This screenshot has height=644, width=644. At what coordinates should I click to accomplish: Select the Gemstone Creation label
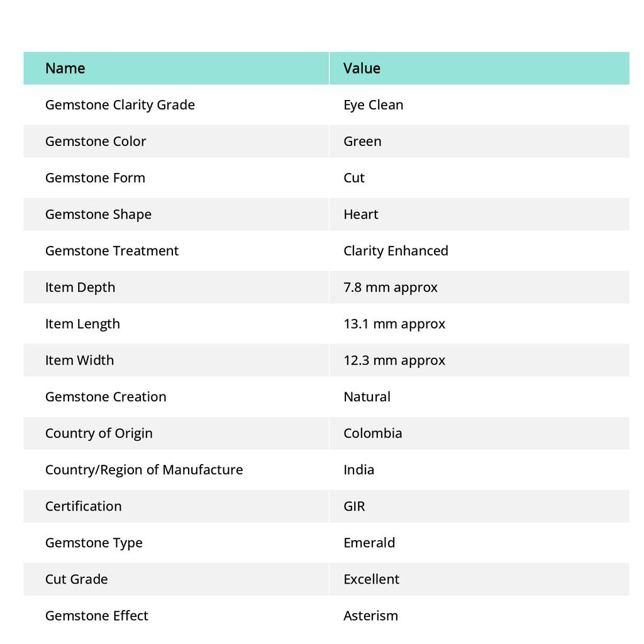(x=106, y=396)
